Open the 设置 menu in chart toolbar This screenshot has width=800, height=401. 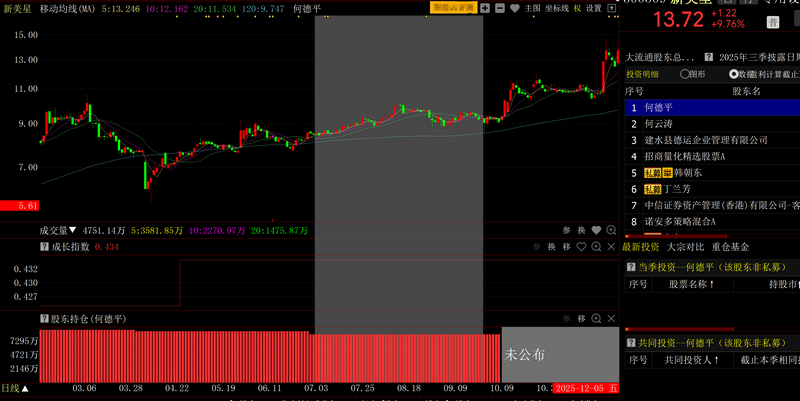(595, 8)
